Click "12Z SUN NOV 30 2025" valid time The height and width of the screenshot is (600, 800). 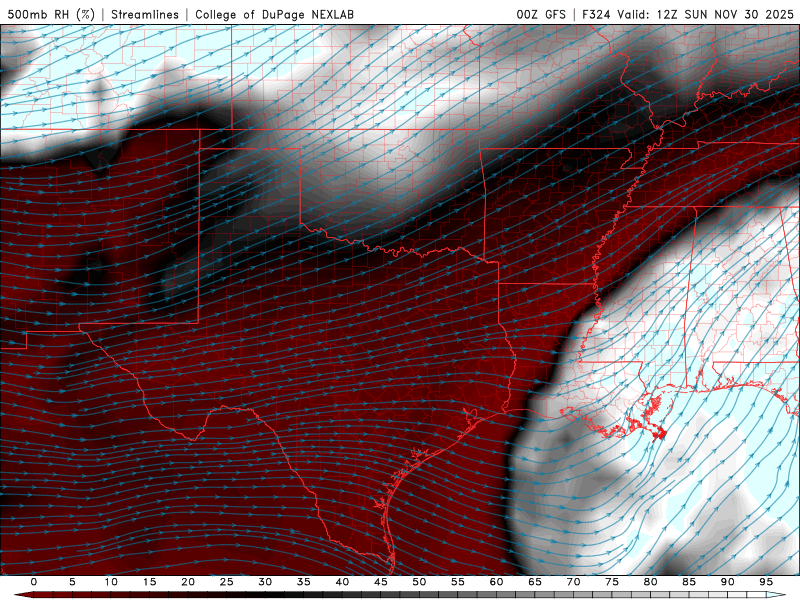point(725,14)
